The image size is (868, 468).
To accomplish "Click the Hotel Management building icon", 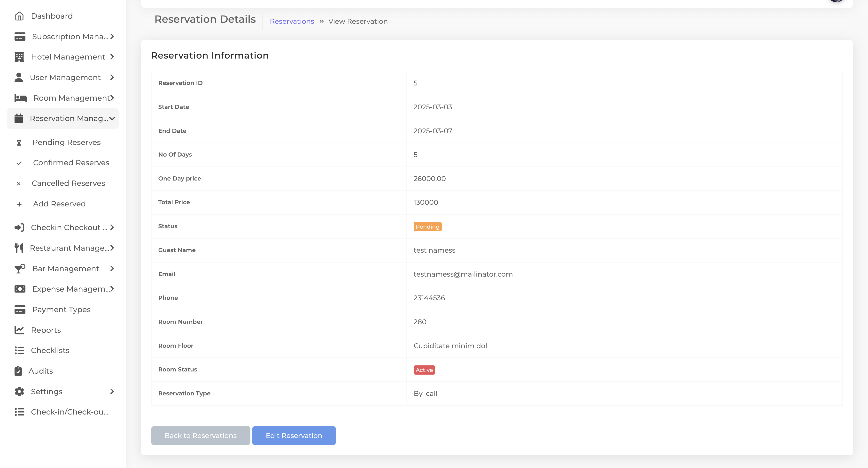I will (19, 57).
